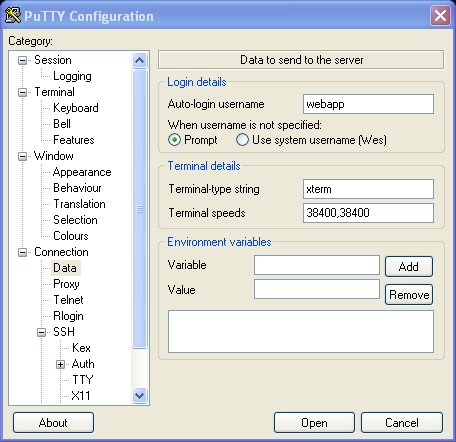
Task: Click the Open button
Action: tap(314, 423)
